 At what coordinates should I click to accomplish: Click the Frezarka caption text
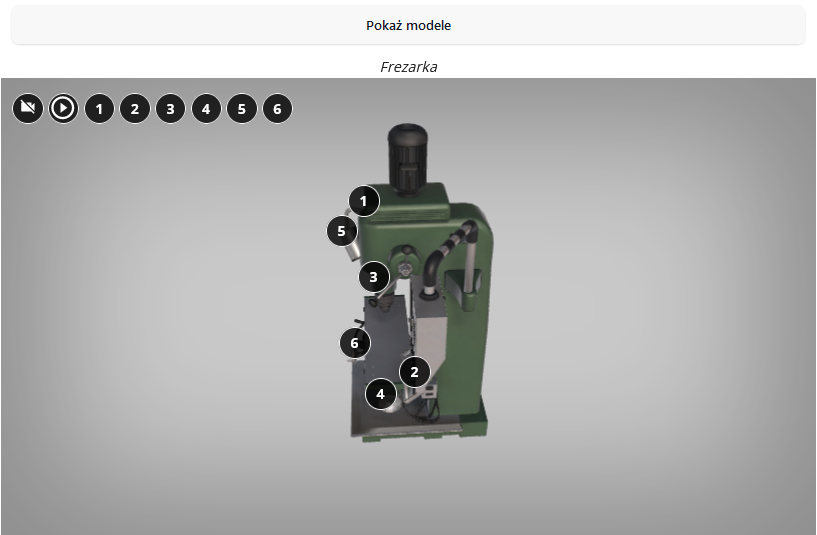point(408,67)
